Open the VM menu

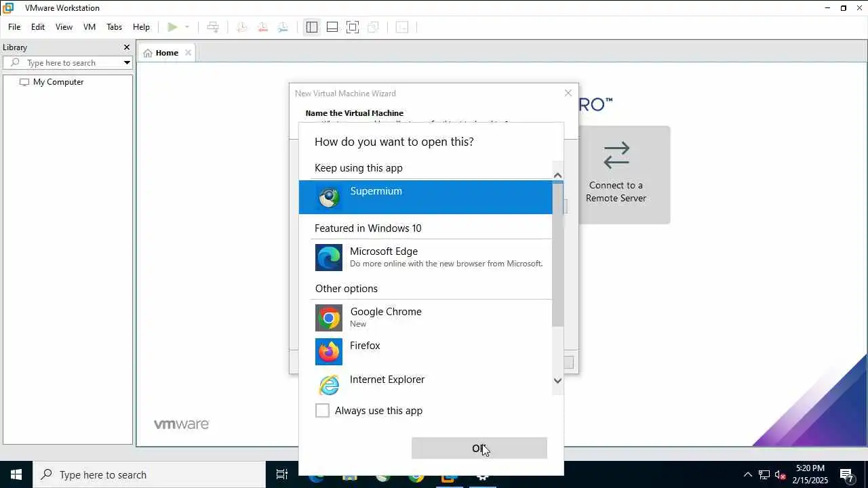click(x=90, y=27)
